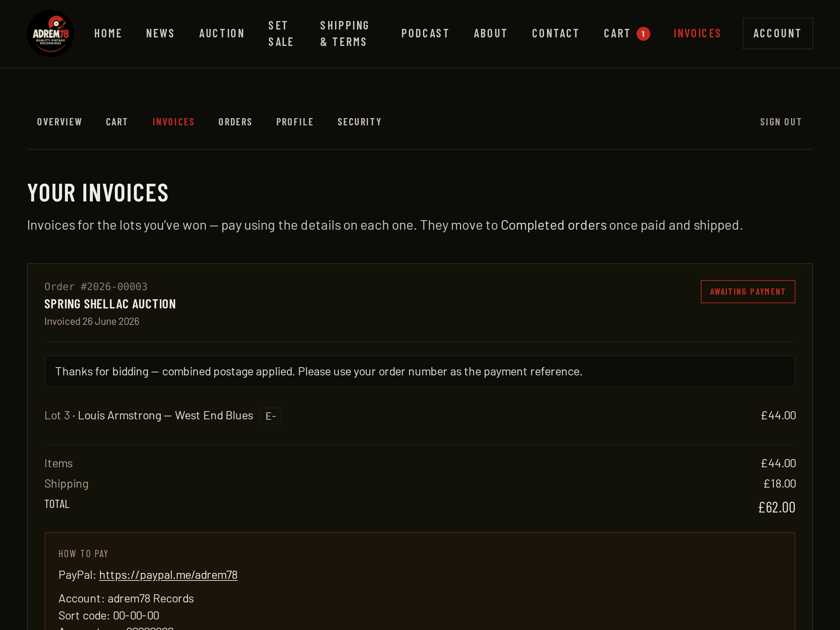The width and height of the screenshot is (840, 630).
Task: Open the Profile tab
Action: (295, 122)
